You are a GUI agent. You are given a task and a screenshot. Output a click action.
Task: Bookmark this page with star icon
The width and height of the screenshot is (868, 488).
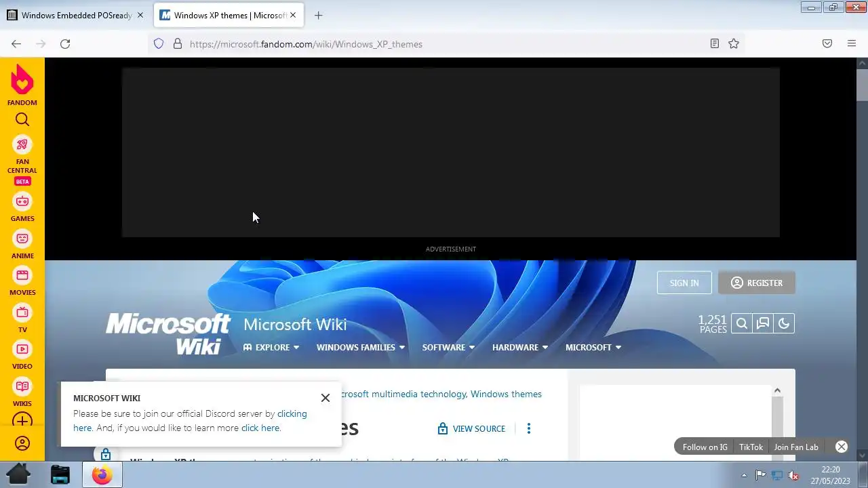click(734, 44)
